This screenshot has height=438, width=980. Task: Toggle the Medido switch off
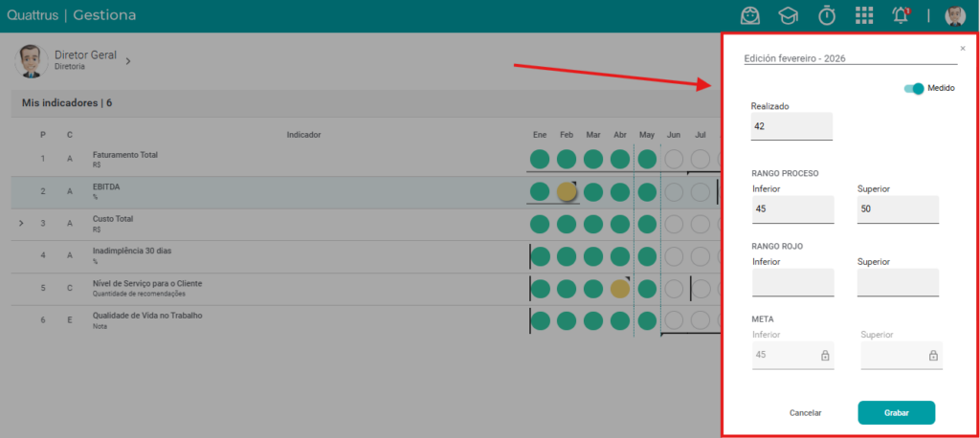(914, 89)
